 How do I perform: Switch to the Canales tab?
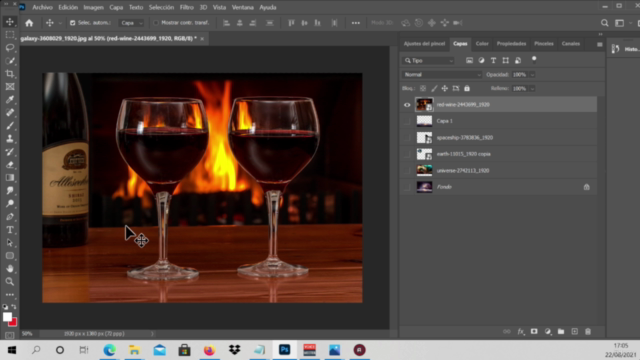571,44
